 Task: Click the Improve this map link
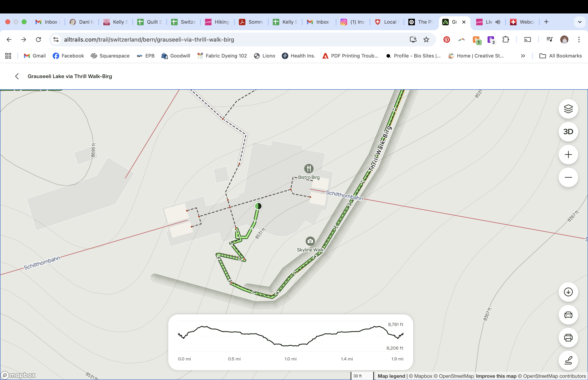496,376
